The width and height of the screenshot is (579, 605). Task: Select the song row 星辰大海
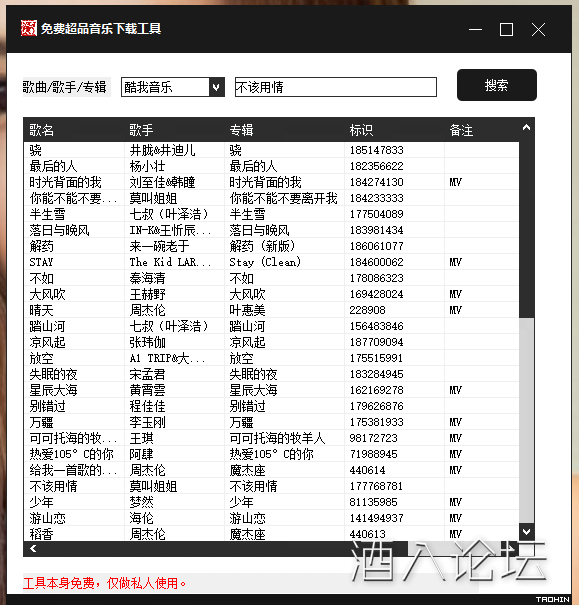272,390
